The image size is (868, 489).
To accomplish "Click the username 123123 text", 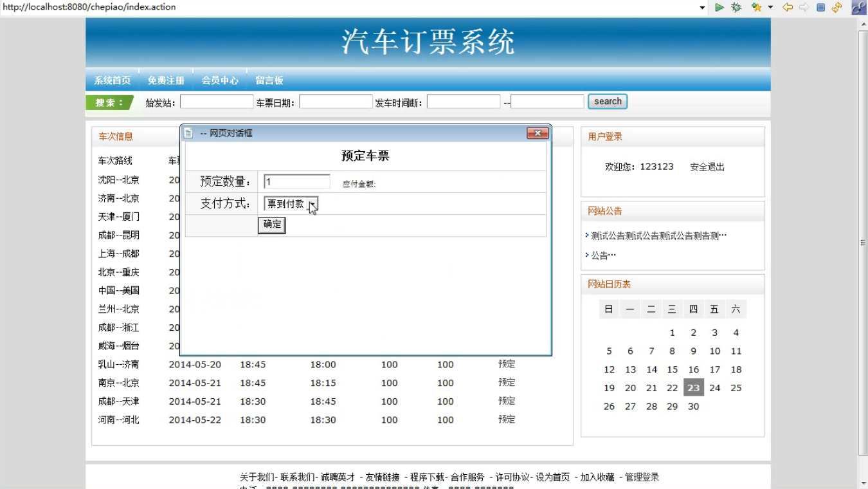I will pyautogui.click(x=656, y=167).
